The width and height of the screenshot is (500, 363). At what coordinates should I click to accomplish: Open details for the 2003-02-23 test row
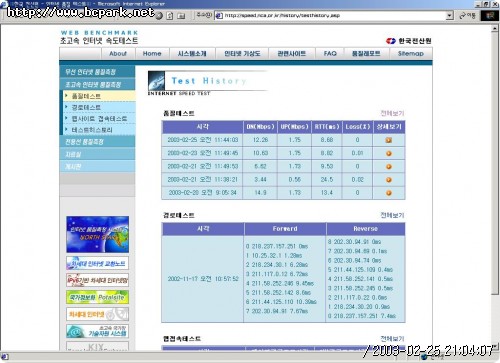click(389, 154)
